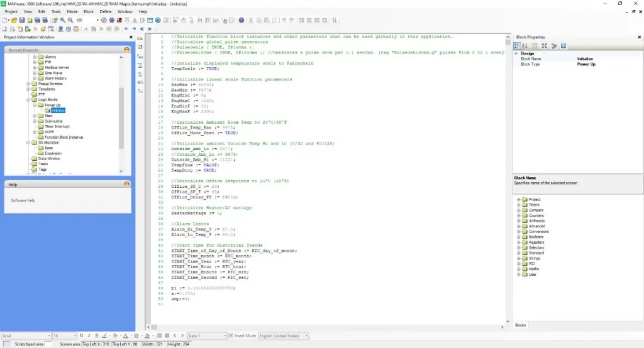Open the View menu
This screenshot has height=348, width=644.
point(28,11)
